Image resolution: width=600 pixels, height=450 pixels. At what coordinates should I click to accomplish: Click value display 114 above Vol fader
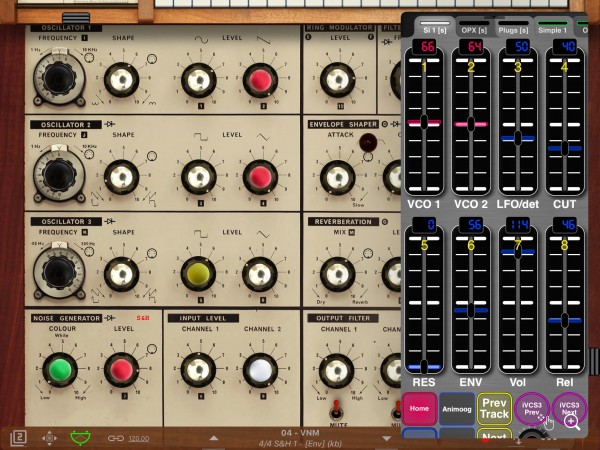[518, 225]
